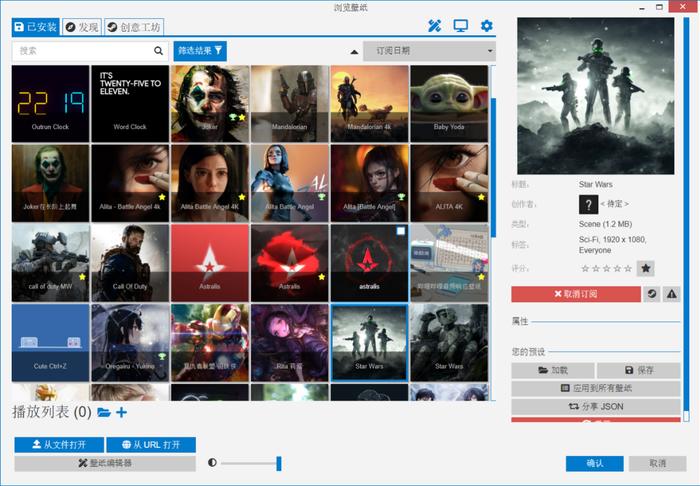Confirm with the 确认 button
Screen dimensions: 700x486
click(595, 463)
